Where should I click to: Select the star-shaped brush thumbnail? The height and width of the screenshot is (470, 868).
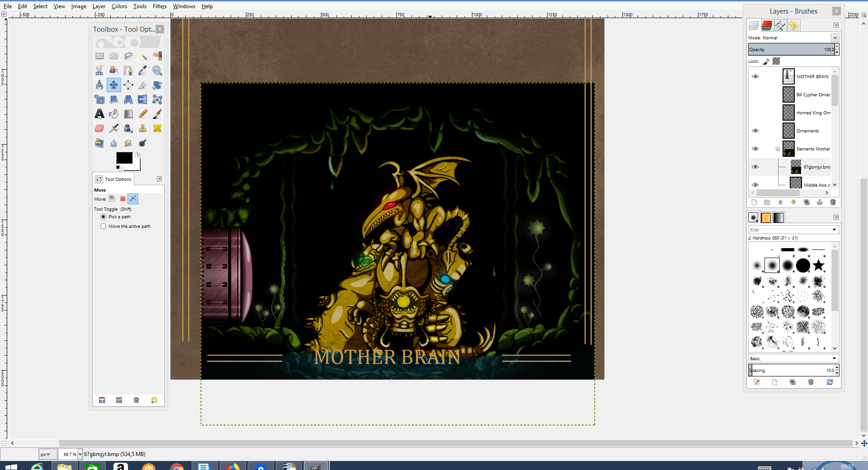click(x=818, y=265)
